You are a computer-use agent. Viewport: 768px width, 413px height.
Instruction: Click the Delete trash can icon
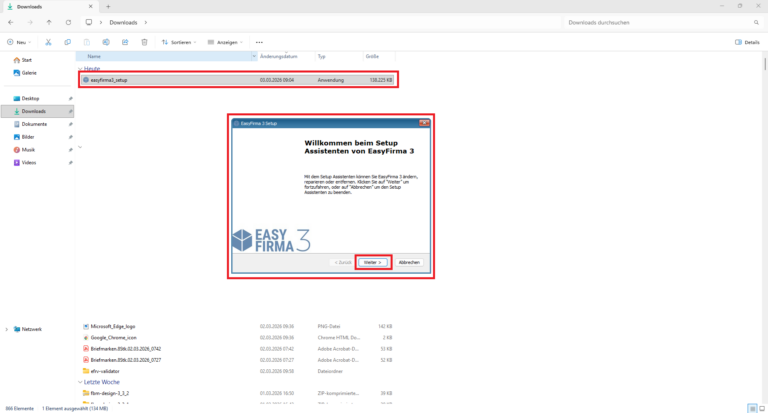144,42
